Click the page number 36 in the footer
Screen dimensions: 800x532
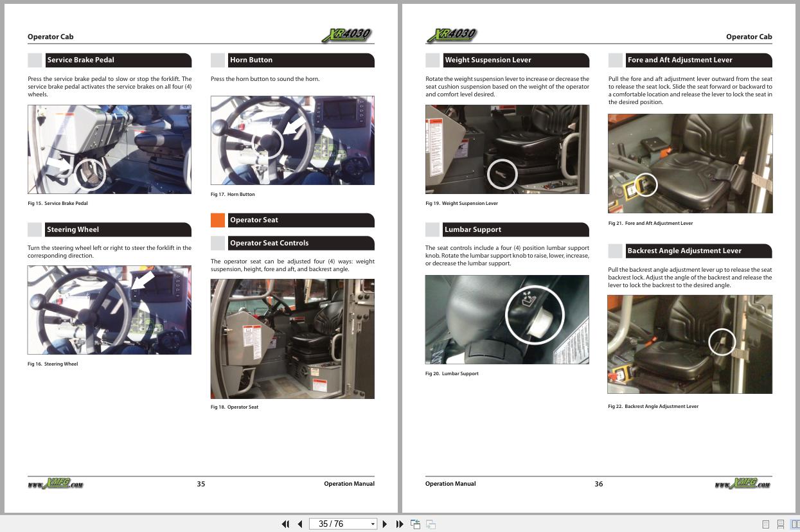[x=599, y=484]
